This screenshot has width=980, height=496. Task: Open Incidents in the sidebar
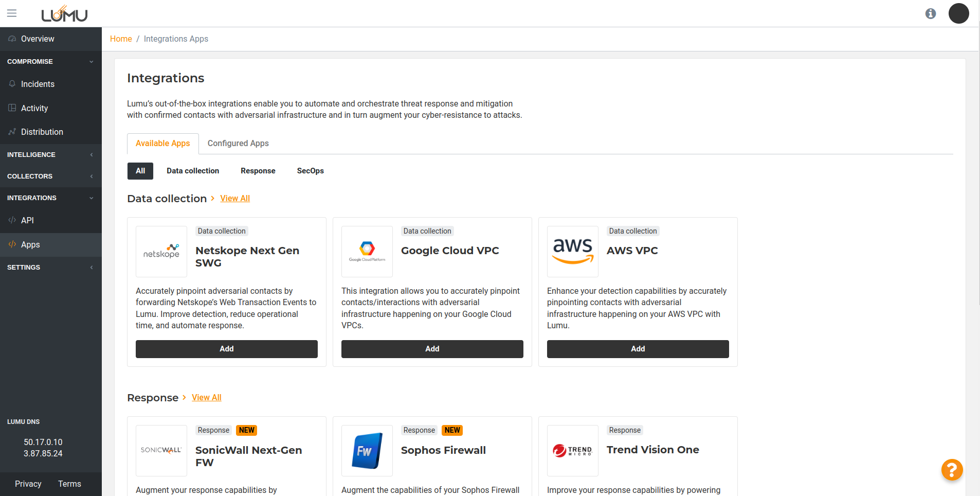pyautogui.click(x=38, y=84)
